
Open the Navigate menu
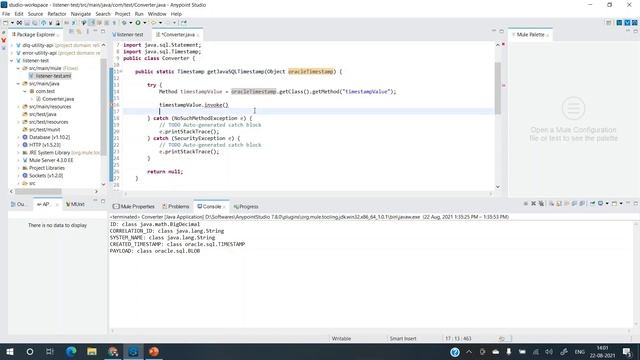tap(81, 14)
